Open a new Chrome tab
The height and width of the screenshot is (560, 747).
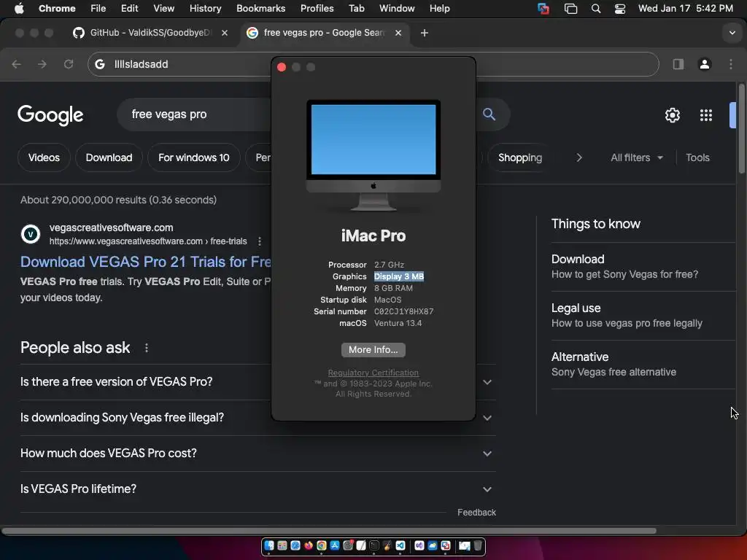tap(425, 32)
